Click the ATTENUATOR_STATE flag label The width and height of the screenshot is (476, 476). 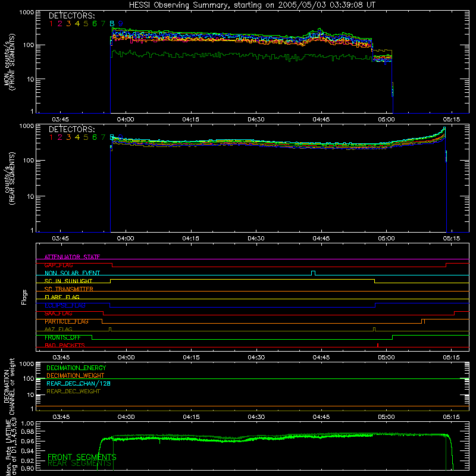(72, 257)
